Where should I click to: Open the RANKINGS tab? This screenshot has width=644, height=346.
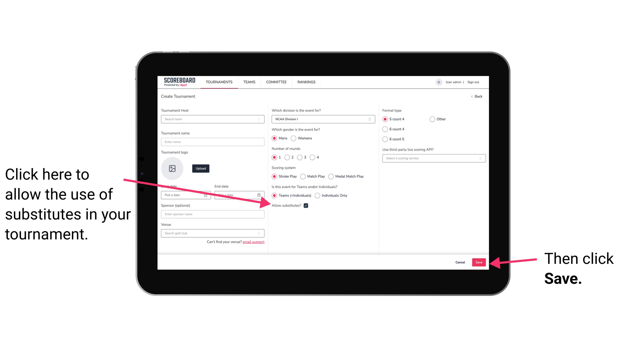point(306,82)
